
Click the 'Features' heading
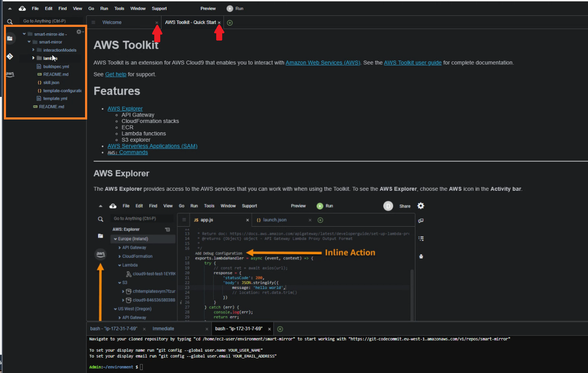coord(117,91)
